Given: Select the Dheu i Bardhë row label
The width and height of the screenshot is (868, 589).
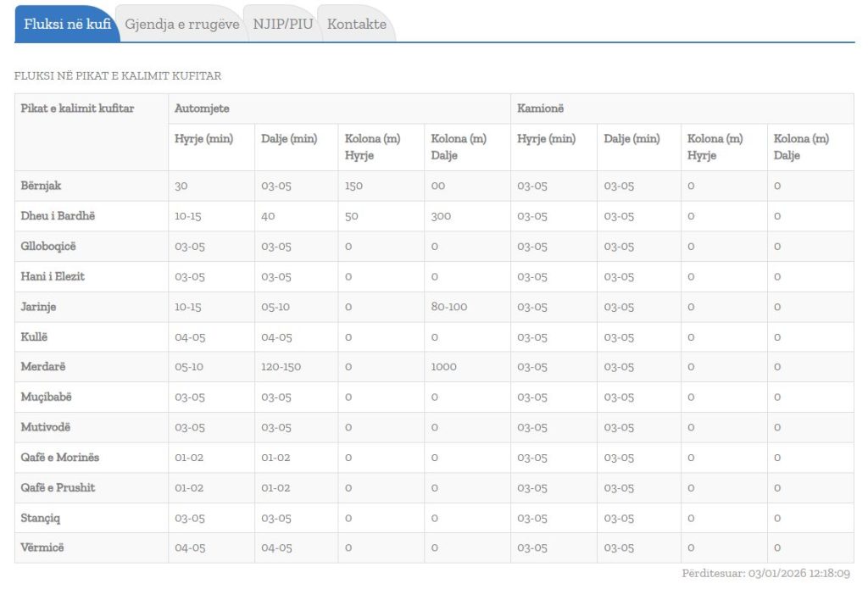Looking at the screenshot, I should (x=58, y=216).
